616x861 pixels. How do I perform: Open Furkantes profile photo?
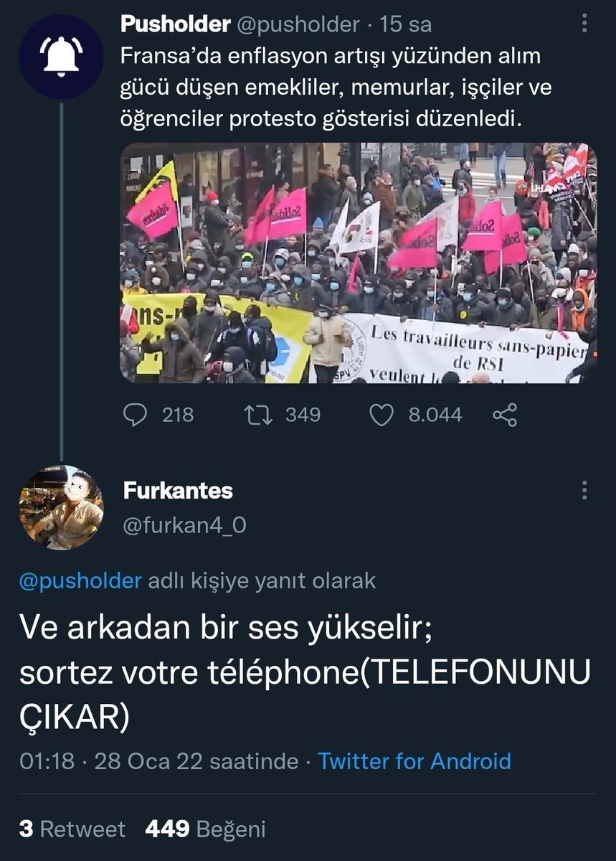point(61,507)
